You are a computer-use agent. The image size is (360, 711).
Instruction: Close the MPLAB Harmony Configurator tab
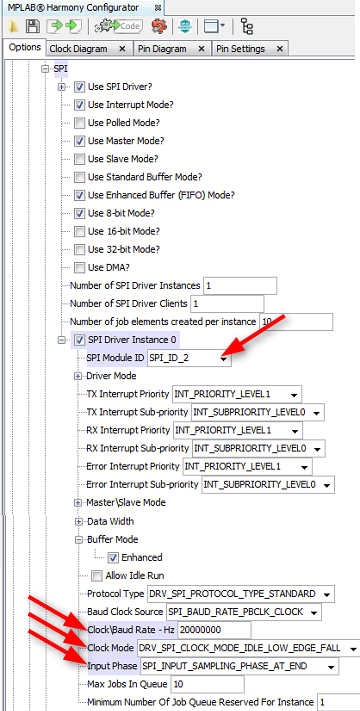(x=158, y=8)
